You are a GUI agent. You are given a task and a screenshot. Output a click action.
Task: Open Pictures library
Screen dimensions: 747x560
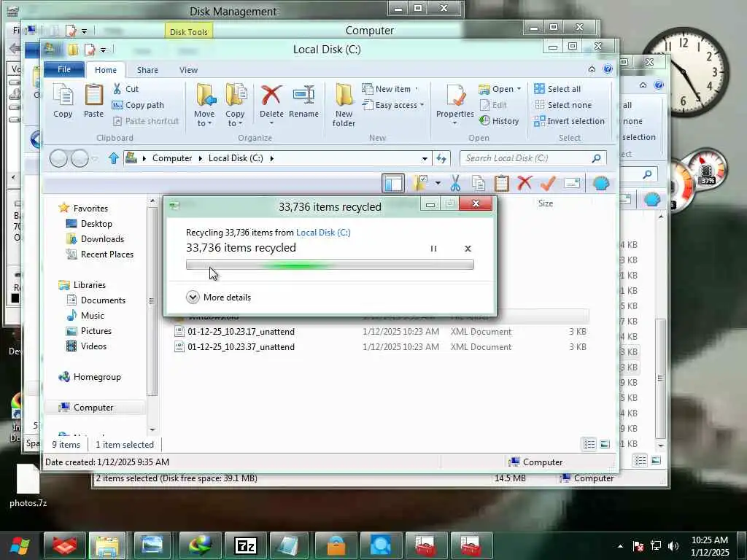96,330
